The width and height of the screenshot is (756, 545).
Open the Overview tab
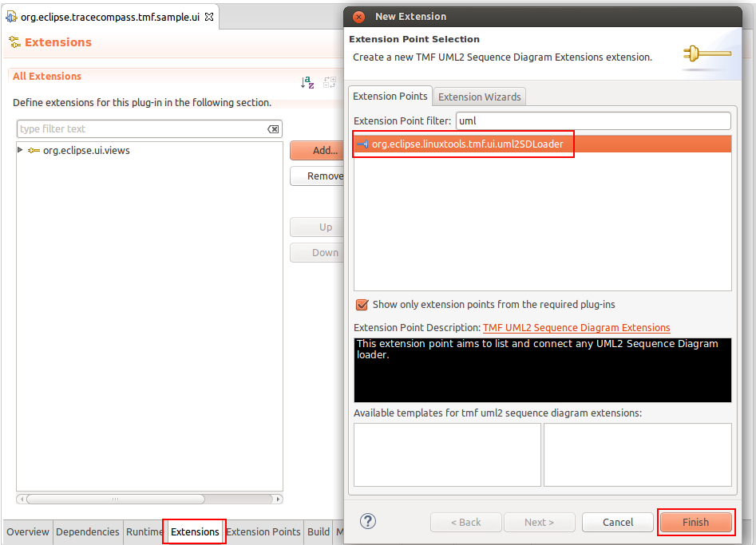click(28, 531)
